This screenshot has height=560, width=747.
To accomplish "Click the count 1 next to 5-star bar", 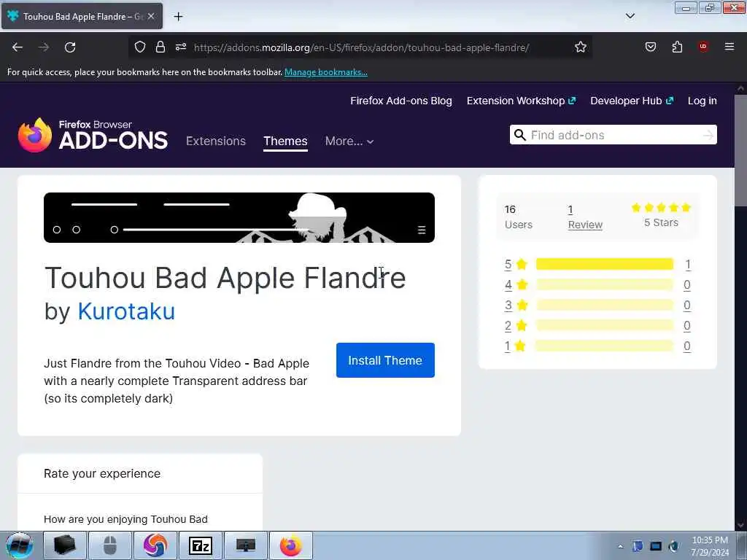I will pyautogui.click(x=688, y=264).
